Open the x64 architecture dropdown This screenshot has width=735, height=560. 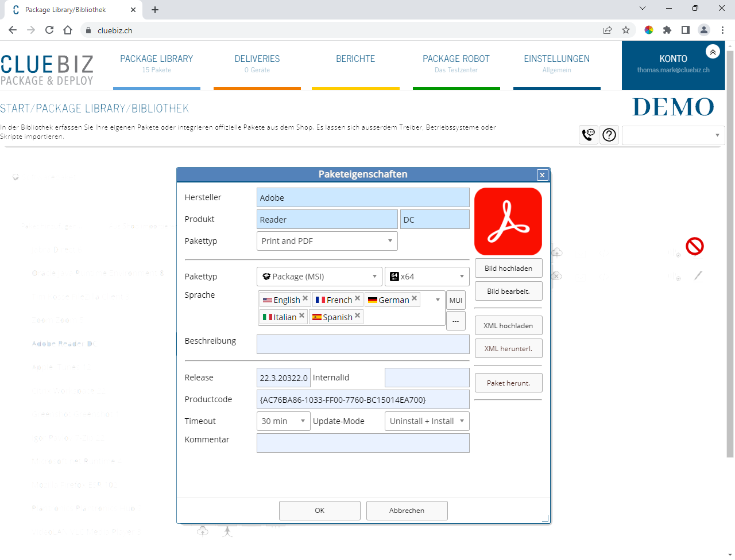(427, 277)
